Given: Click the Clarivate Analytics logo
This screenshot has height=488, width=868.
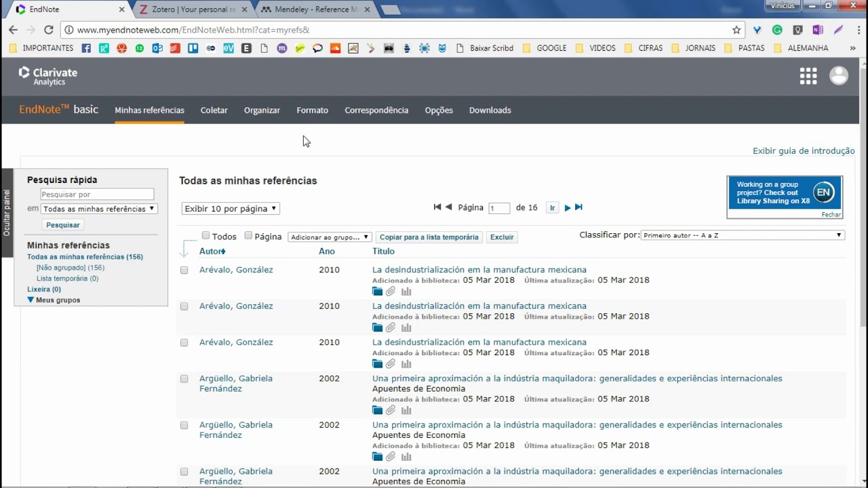Looking at the screenshot, I should click(x=47, y=76).
